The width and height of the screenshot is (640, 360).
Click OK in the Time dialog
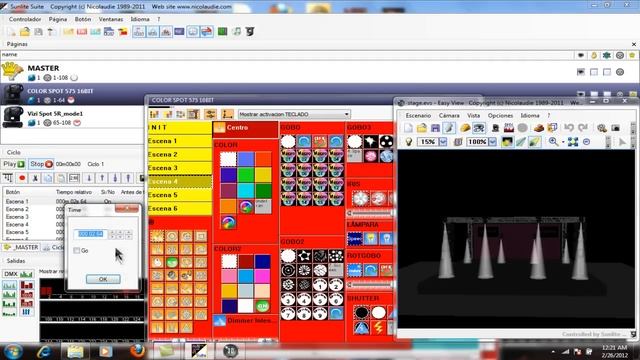103,279
